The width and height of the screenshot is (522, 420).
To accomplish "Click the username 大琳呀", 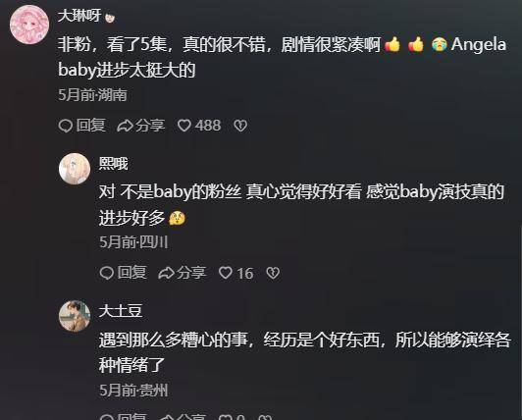I will point(79,16).
